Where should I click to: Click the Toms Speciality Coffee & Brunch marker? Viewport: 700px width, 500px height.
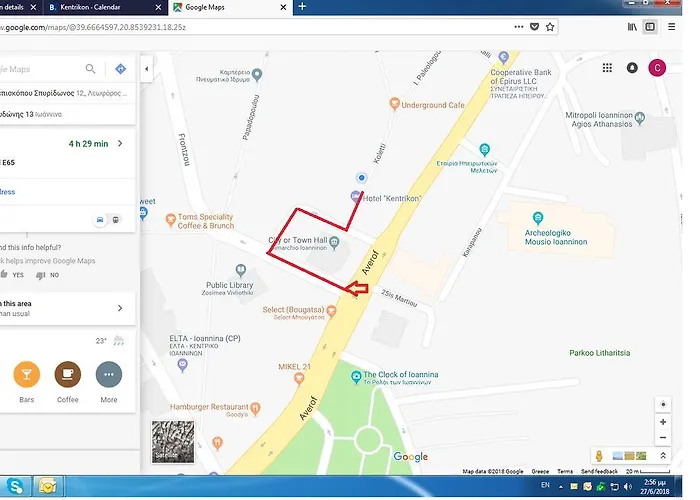tap(171, 220)
